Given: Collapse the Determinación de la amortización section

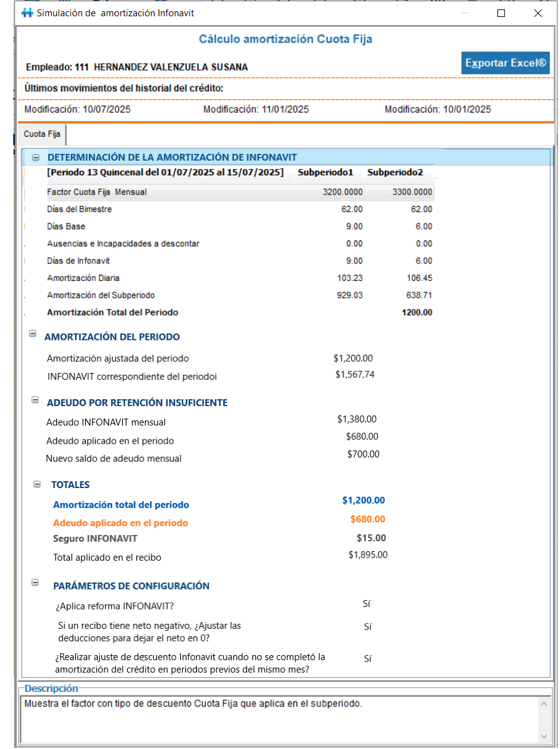Looking at the screenshot, I should coord(36,158).
